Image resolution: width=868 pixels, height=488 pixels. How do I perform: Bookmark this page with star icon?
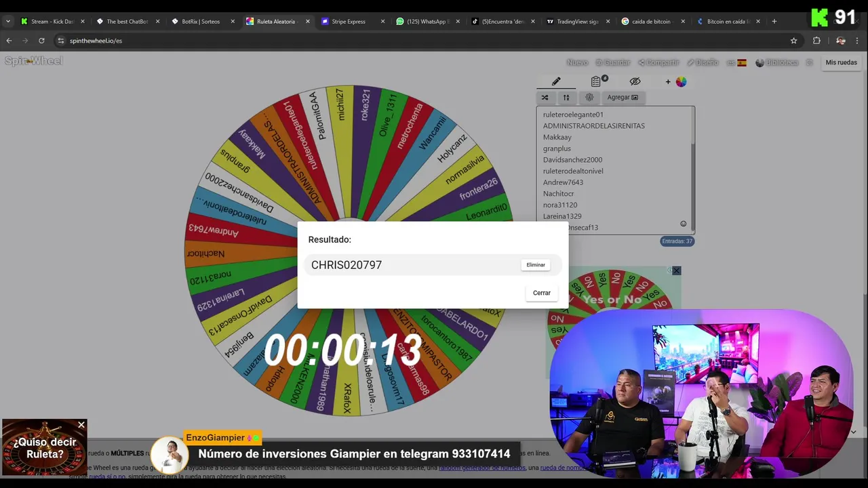pyautogui.click(x=793, y=41)
